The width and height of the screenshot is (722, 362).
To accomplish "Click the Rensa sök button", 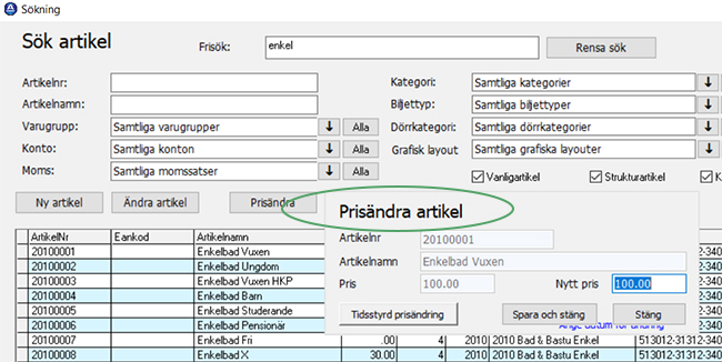I will coord(601,48).
